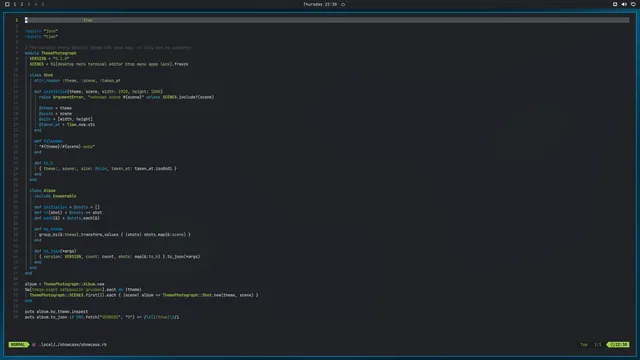Click the square tray icon left of volume

(615, 4)
